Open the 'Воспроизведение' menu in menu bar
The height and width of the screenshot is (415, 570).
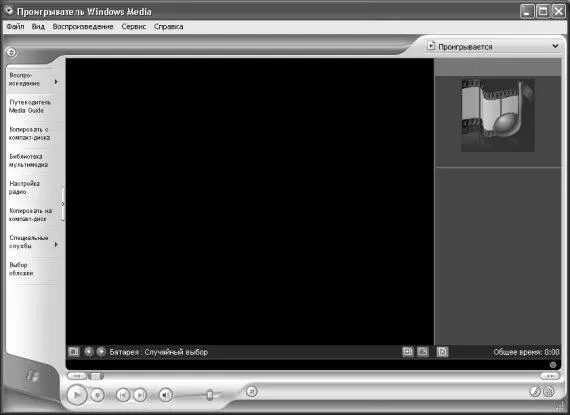click(83, 27)
